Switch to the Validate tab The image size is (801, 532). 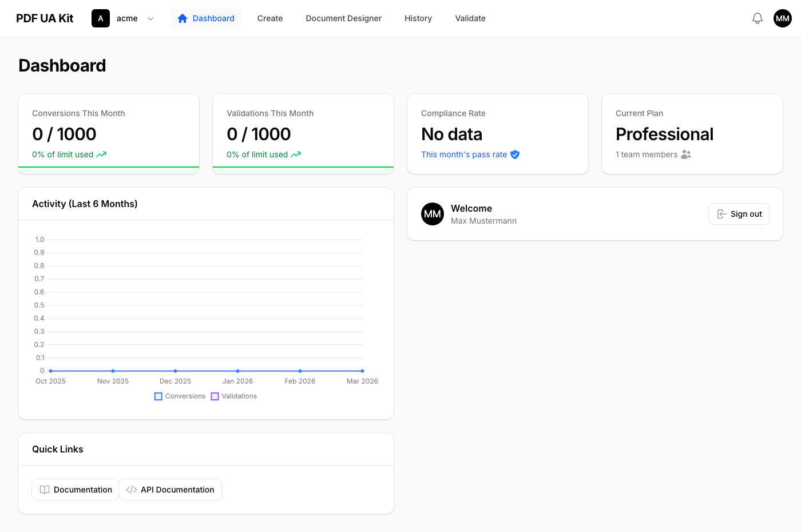(470, 18)
